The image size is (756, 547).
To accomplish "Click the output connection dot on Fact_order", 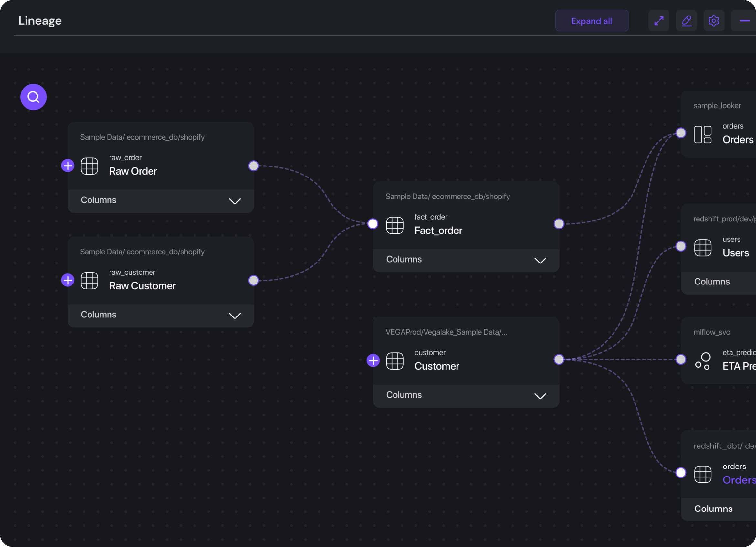I will 559,224.
